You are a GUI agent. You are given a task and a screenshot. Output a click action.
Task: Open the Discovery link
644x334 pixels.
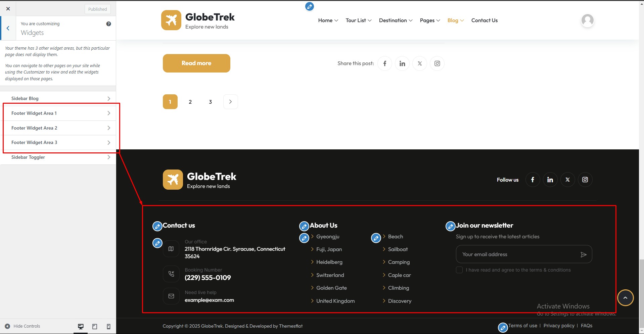click(x=400, y=301)
